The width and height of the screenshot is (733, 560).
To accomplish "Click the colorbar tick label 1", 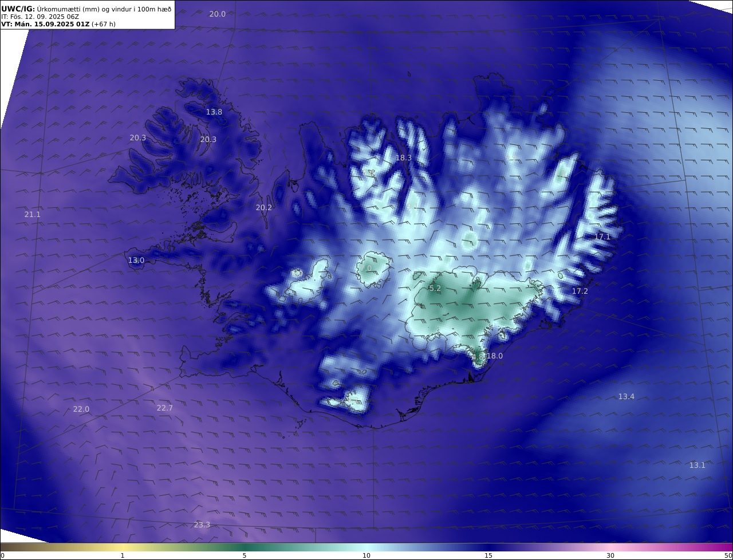I will pos(122,555).
